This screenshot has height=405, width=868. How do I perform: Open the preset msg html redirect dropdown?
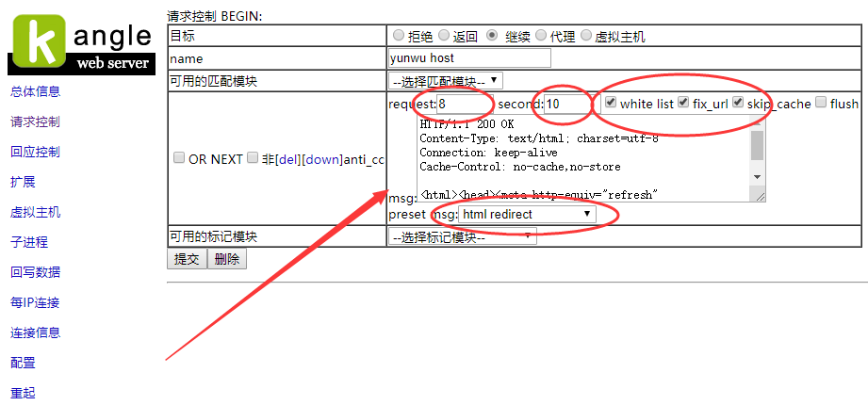[x=527, y=214]
